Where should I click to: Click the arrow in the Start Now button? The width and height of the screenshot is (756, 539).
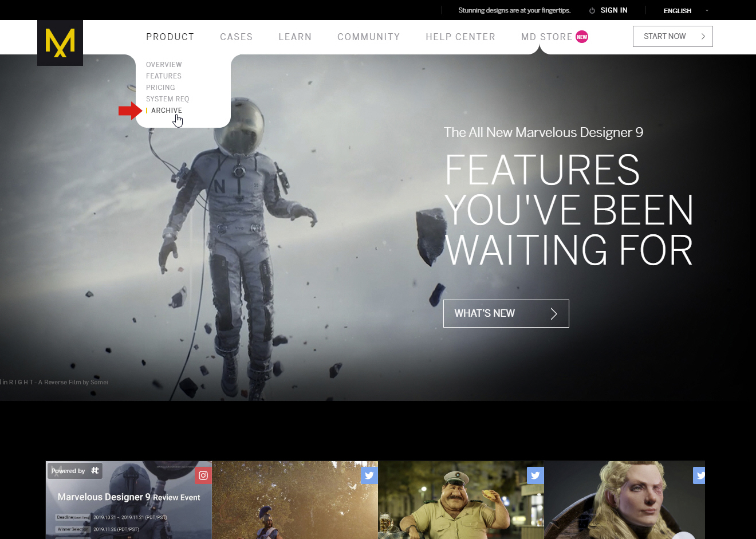pos(703,36)
